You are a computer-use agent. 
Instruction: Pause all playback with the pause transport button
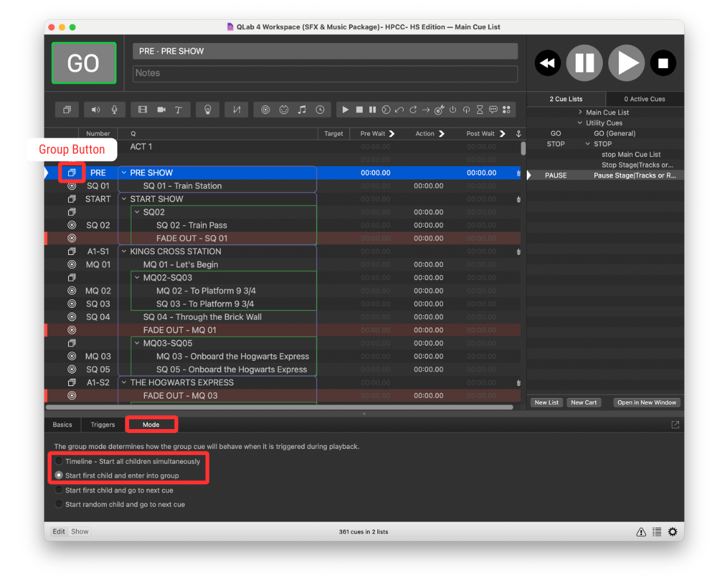[585, 63]
